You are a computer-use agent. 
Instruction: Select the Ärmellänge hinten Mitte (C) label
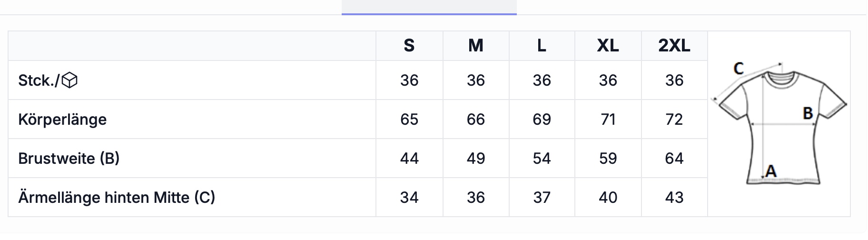click(x=117, y=198)
